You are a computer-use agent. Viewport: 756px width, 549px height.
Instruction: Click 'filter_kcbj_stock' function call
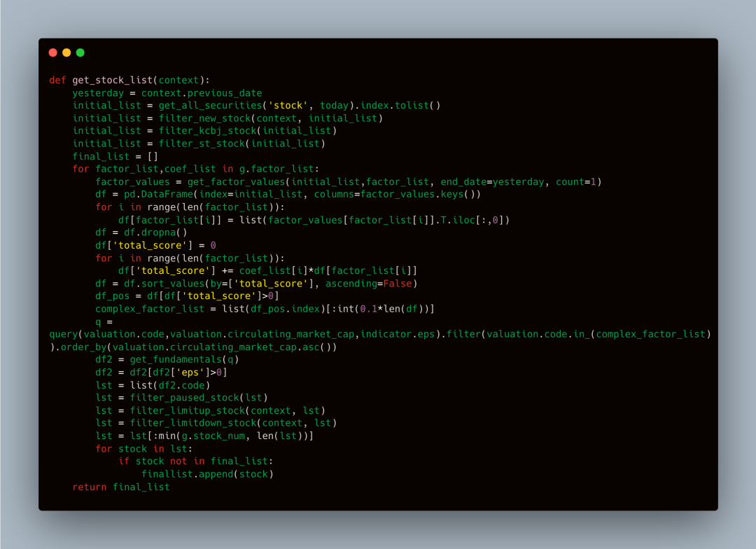(x=207, y=131)
